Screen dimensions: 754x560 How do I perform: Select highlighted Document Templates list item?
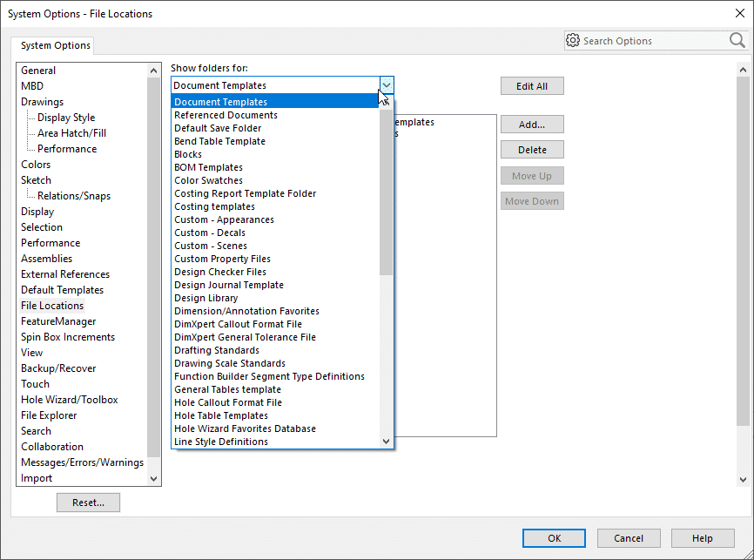tap(275, 102)
